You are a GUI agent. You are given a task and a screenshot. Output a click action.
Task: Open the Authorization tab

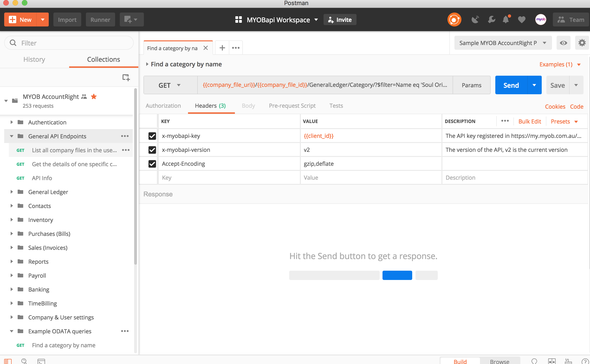click(163, 105)
